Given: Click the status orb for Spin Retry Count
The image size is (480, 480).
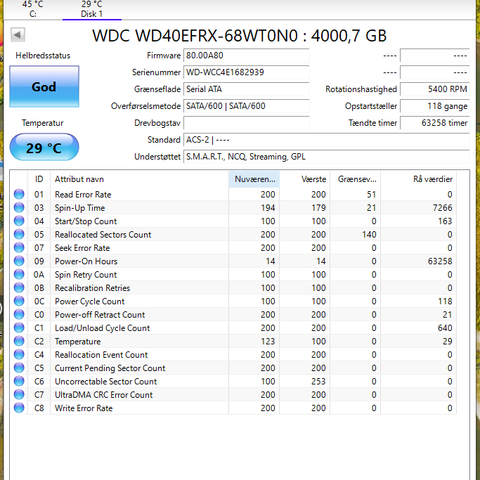Looking at the screenshot, I should [19, 274].
